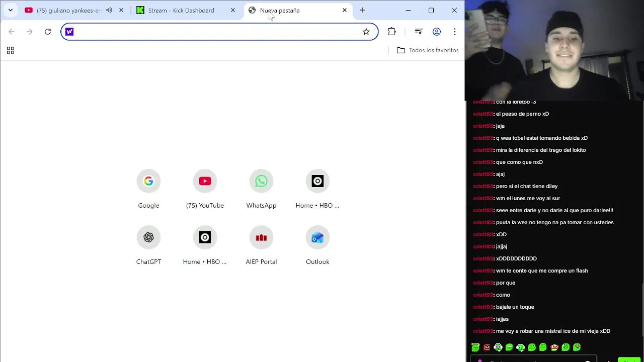
Task: Close the Nueva pestaña tab
Action: 345,10
